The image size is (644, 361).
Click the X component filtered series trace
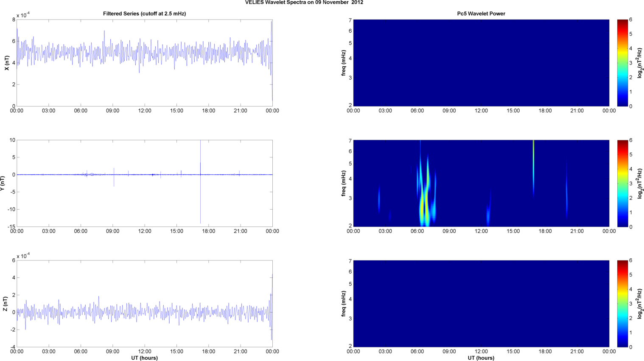144,53
